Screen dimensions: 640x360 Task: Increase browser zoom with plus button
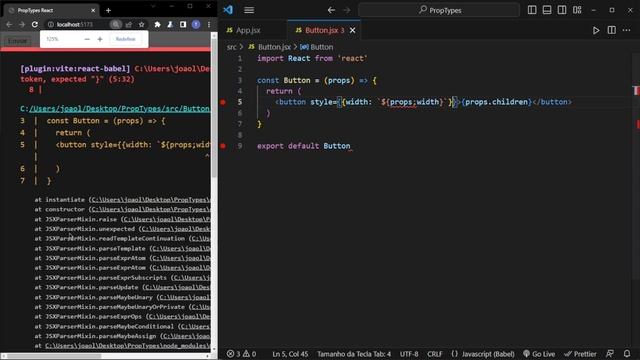coord(100,39)
